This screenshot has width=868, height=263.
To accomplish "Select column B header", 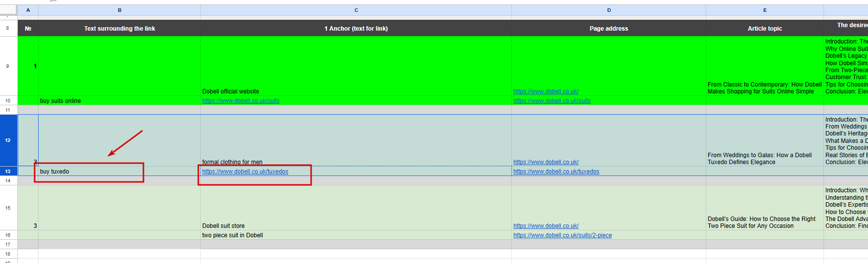I will coord(119,10).
